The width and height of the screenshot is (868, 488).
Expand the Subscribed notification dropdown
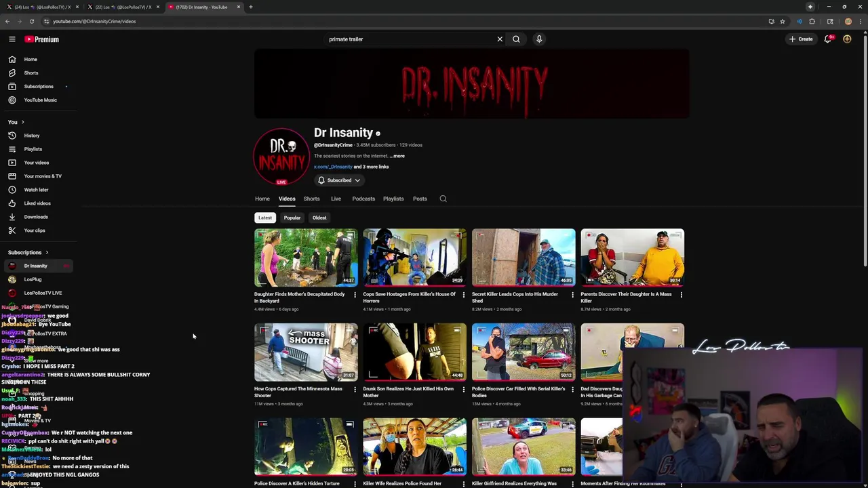pyautogui.click(x=339, y=180)
